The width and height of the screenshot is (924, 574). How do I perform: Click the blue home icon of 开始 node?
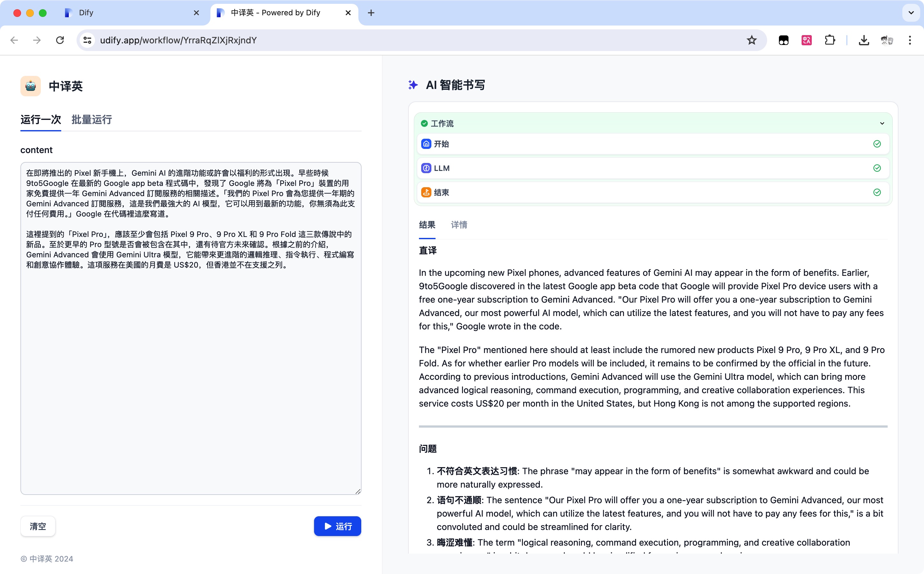426,144
